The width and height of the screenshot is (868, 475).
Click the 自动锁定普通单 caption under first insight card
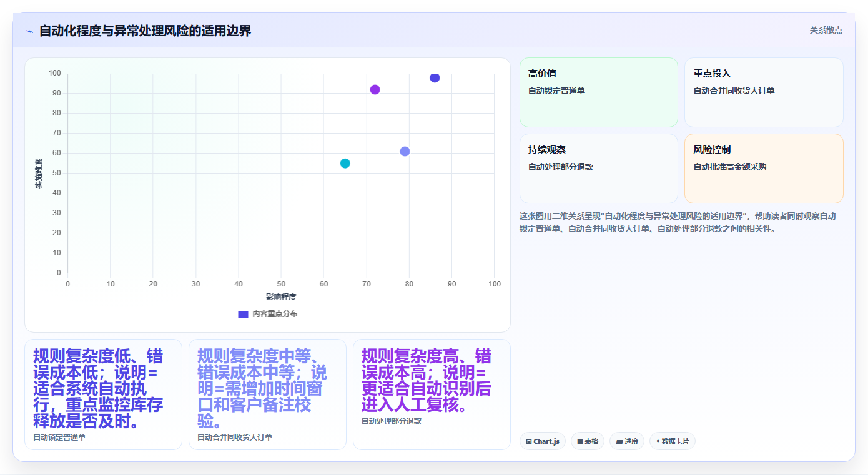(59, 438)
